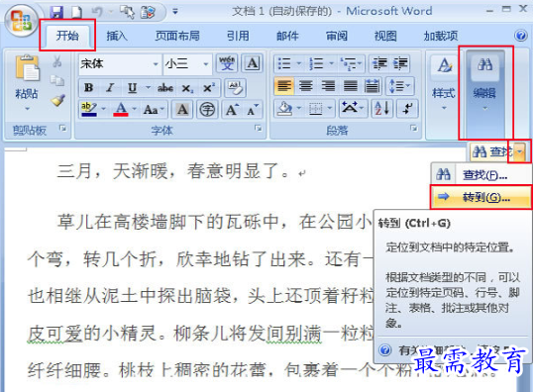Decrease paragraph indent
The image size is (534, 392).
pos(379,63)
